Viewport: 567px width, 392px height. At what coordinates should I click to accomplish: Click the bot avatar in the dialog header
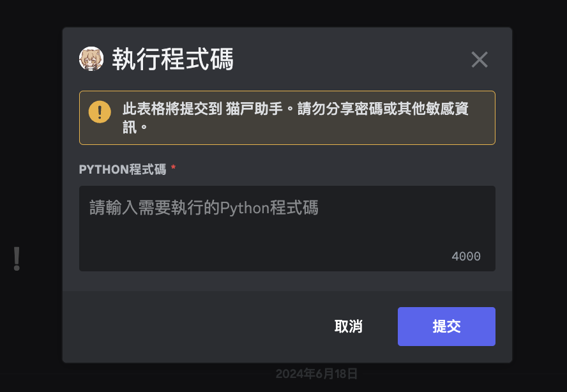(93, 59)
